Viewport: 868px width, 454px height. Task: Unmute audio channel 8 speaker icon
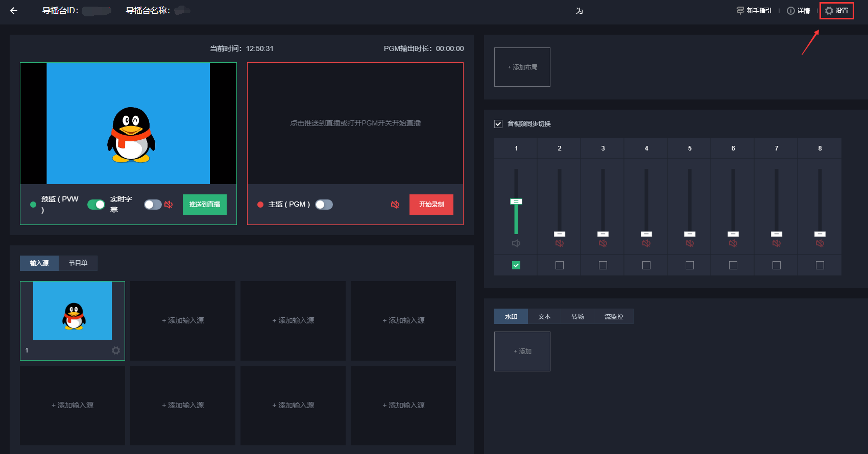pyautogui.click(x=820, y=243)
